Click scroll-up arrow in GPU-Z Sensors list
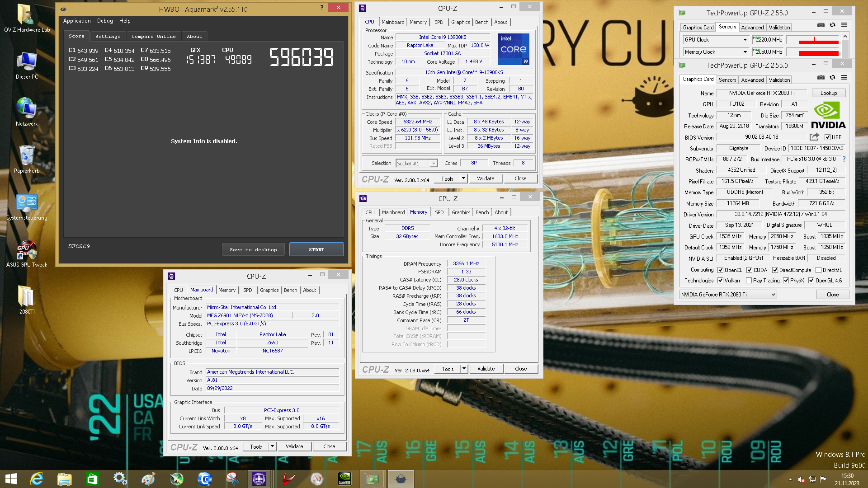 tap(845, 36)
